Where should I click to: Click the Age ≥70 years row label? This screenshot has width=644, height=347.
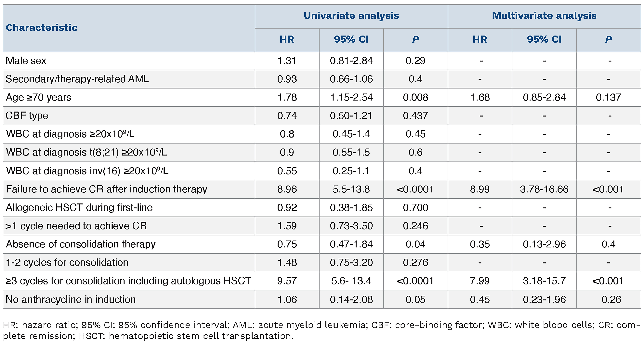[x=39, y=97]
